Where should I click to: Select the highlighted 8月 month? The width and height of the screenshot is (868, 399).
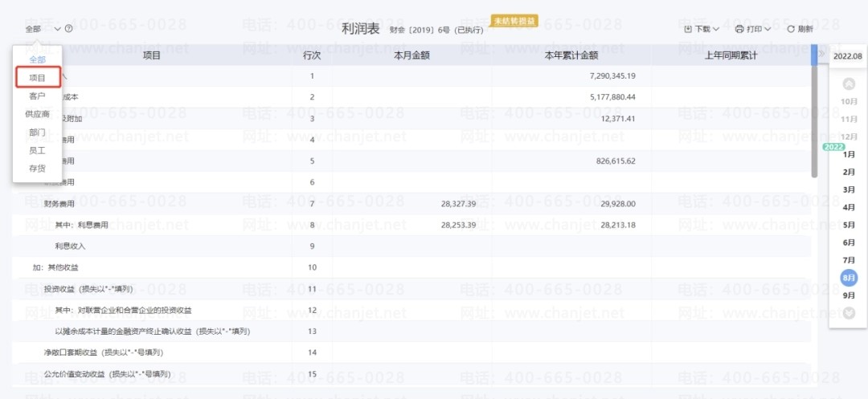[x=848, y=278]
